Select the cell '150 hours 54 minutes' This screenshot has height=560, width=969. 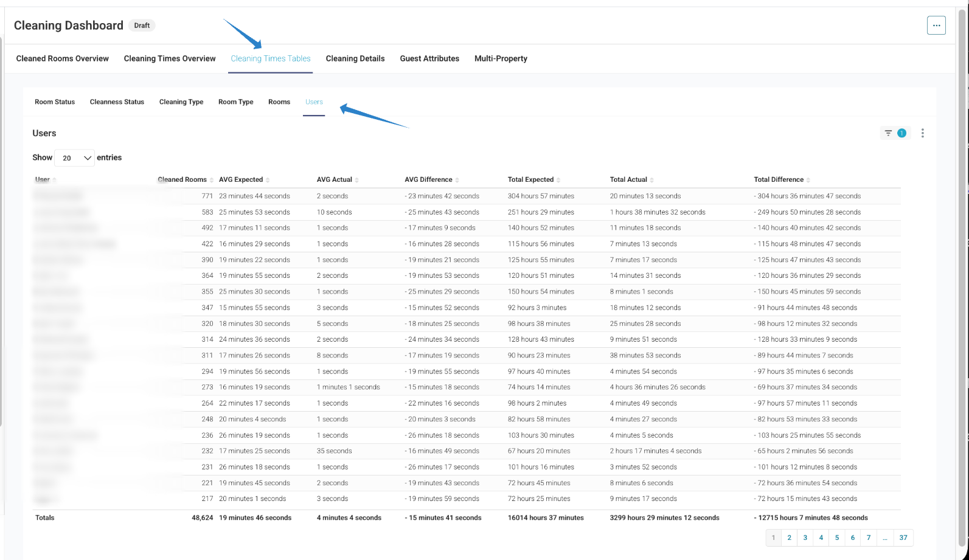point(541,292)
